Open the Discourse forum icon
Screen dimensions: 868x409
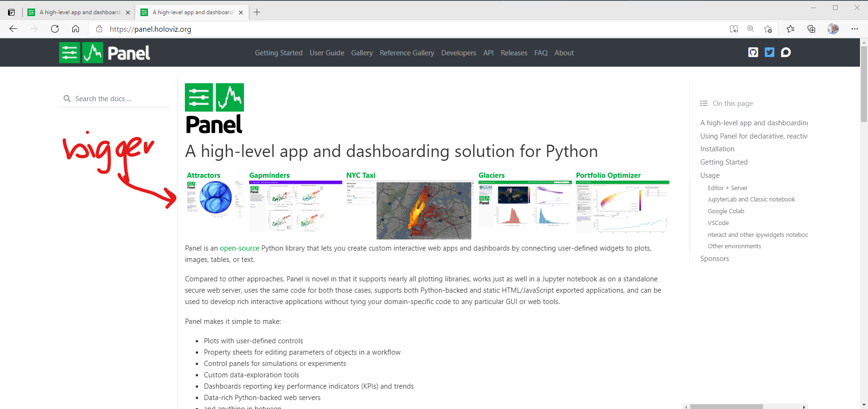tap(786, 52)
